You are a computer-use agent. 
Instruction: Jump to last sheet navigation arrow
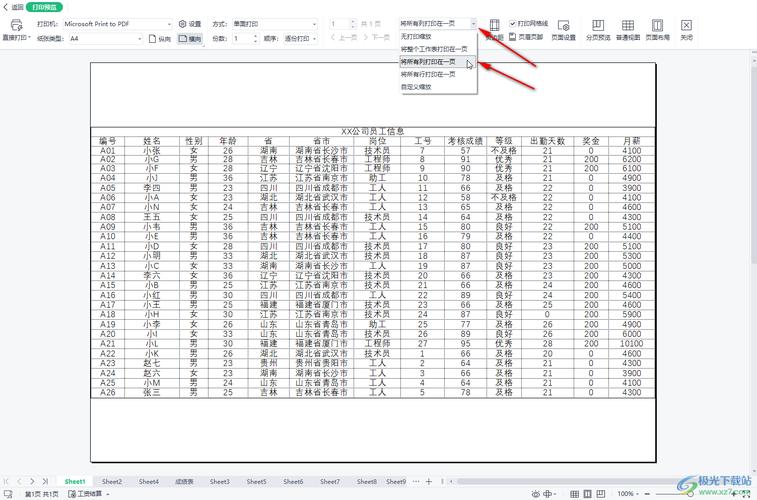pyautogui.click(x=45, y=481)
